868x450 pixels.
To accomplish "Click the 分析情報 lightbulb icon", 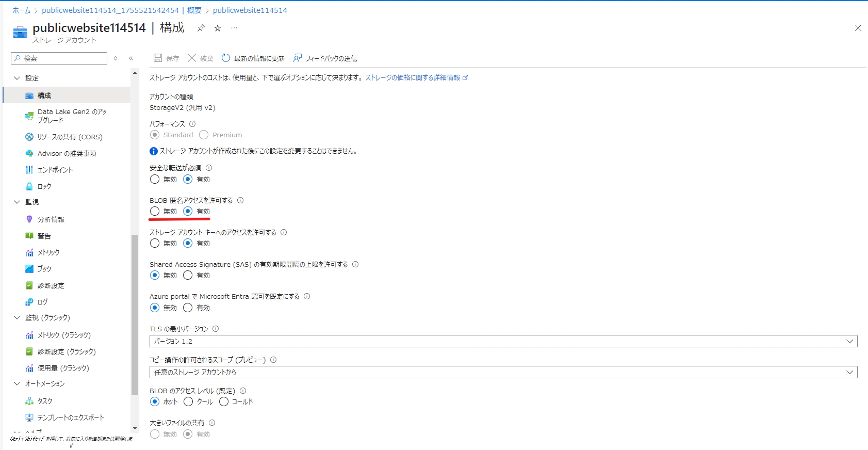I will tap(29, 219).
